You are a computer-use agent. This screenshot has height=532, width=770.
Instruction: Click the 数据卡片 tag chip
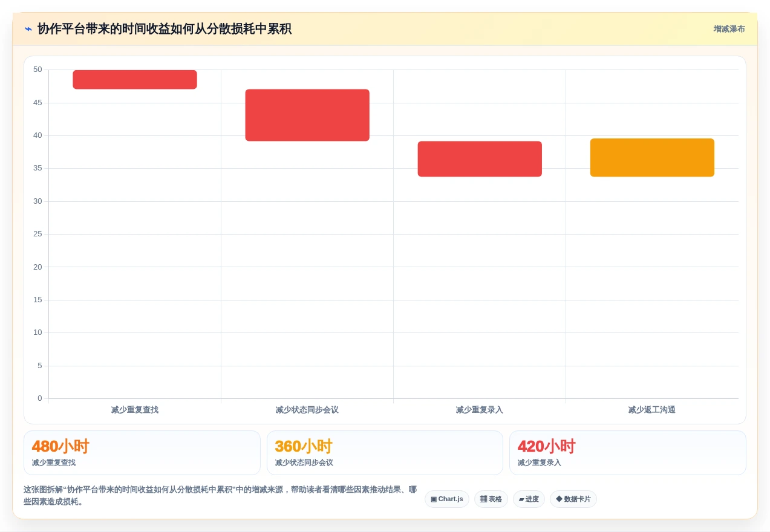tap(573, 499)
